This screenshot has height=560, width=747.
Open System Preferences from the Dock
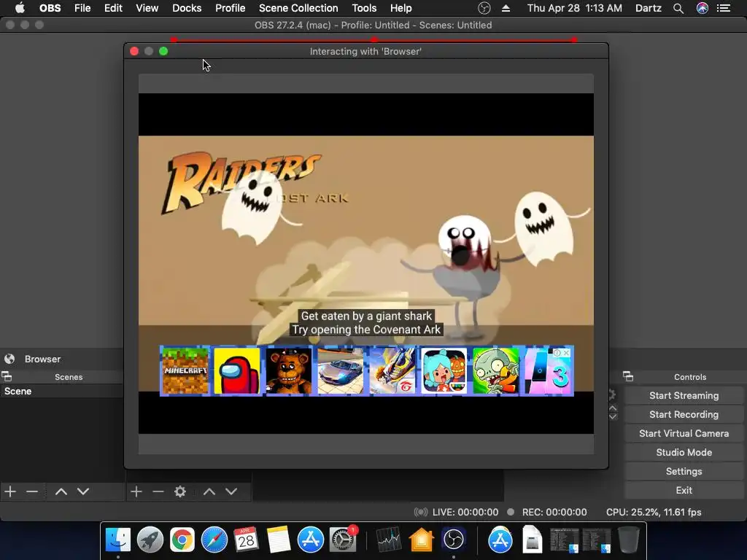343,540
